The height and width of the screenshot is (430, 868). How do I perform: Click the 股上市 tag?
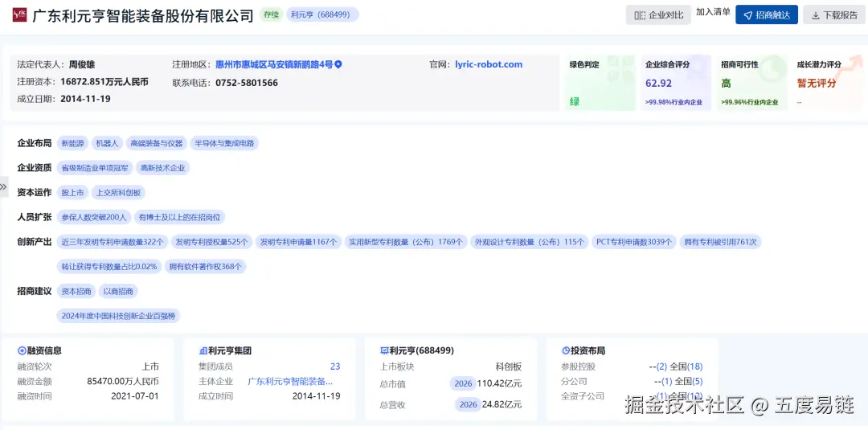(x=72, y=193)
